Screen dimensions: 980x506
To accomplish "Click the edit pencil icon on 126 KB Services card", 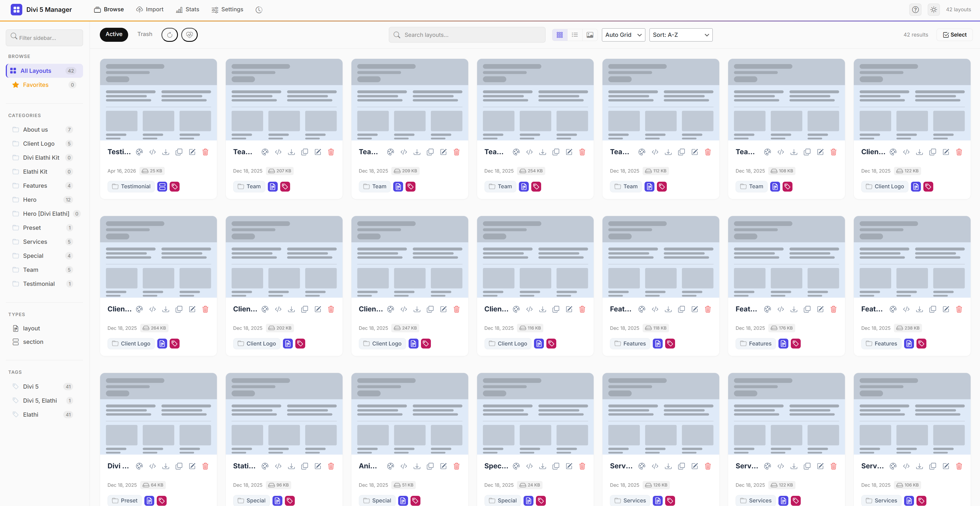I will [x=694, y=466].
